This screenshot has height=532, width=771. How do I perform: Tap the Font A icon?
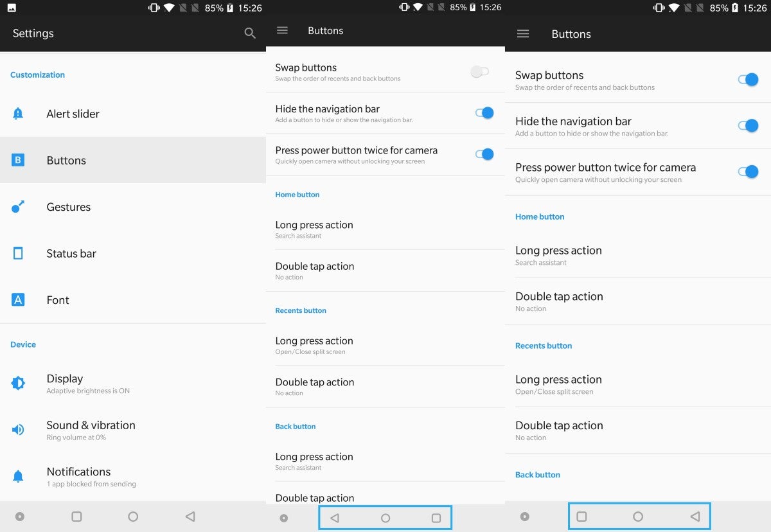tap(18, 299)
